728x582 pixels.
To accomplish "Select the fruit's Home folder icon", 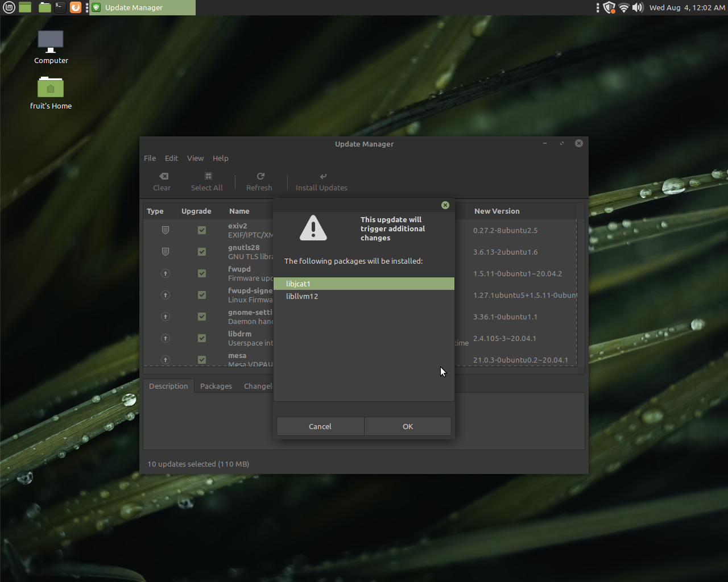I will point(51,93).
